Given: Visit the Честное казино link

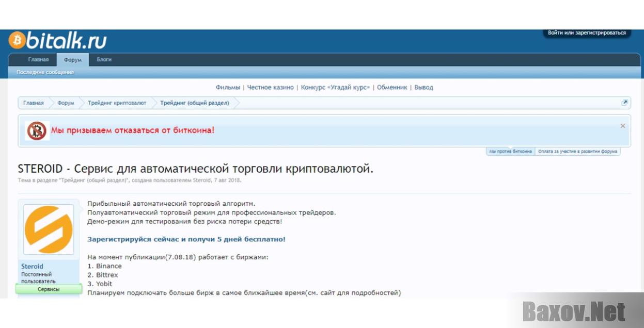Looking at the screenshot, I should point(270,87).
